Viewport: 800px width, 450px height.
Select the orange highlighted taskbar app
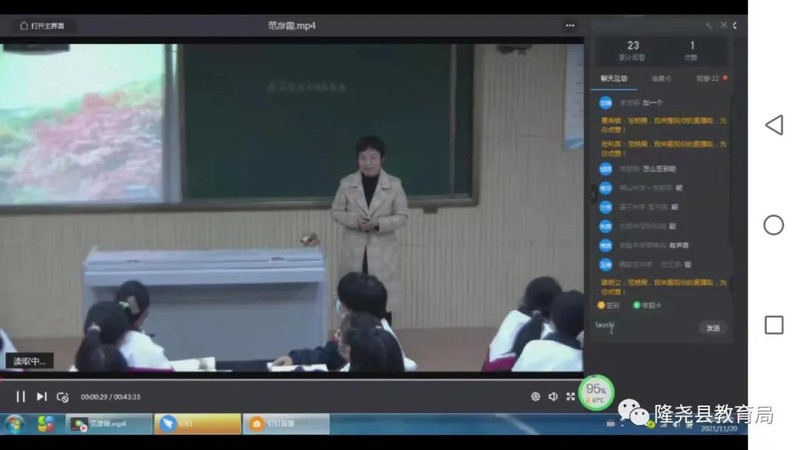pos(197,424)
